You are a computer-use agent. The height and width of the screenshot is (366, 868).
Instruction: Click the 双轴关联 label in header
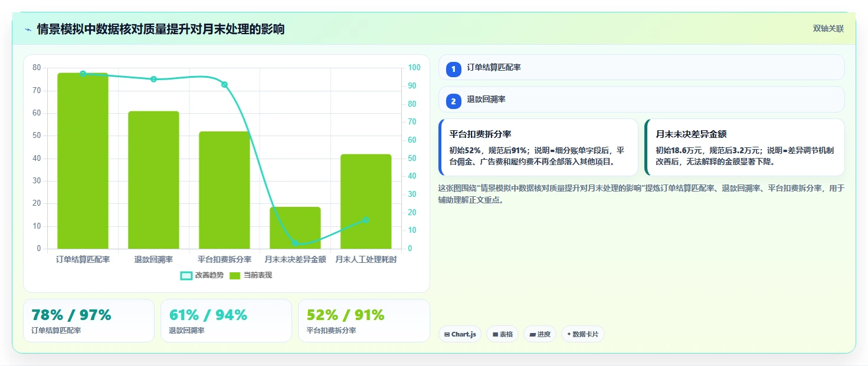[828, 29]
